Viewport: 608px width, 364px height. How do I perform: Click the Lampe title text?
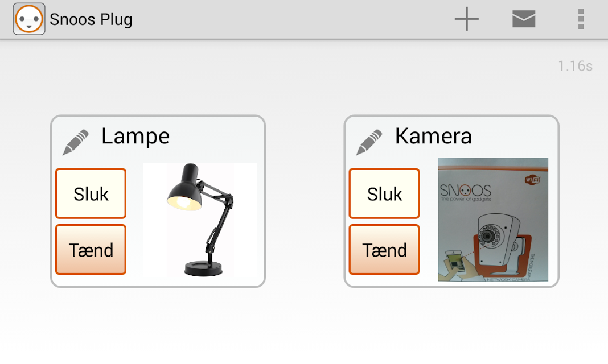point(135,136)
